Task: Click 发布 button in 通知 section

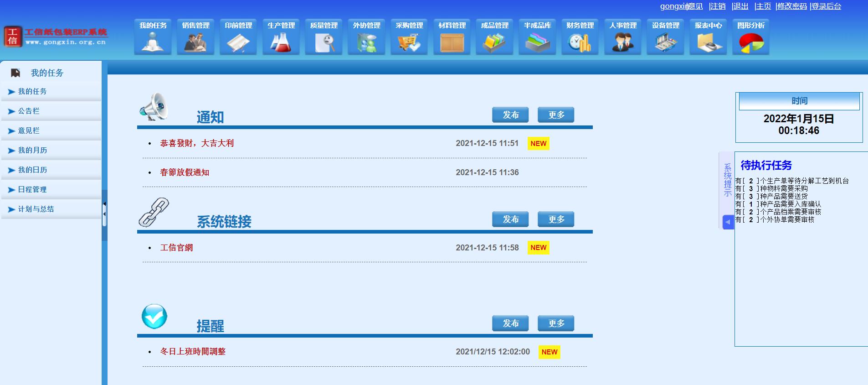Action: (x=510, y=115)
